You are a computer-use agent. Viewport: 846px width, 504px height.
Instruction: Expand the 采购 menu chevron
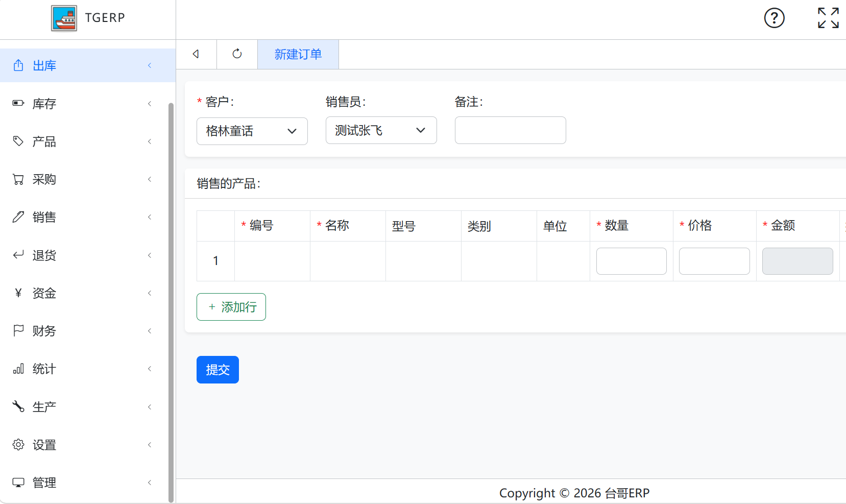pyautogui.click(x=150, y=179)
